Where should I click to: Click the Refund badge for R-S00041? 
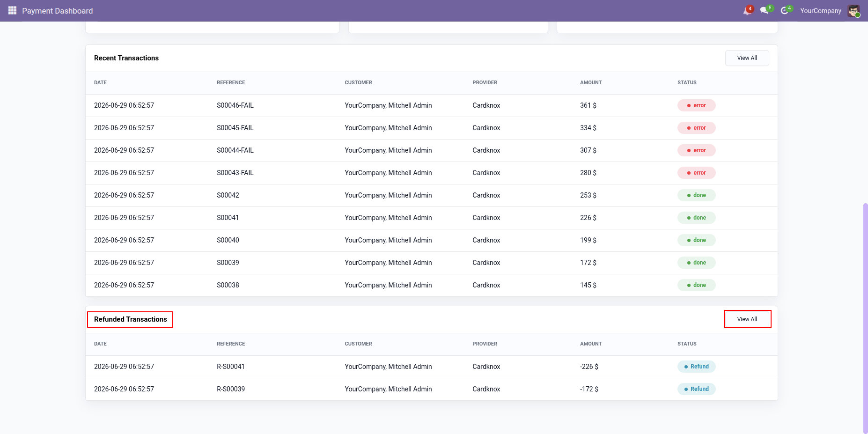click(696, 367)
